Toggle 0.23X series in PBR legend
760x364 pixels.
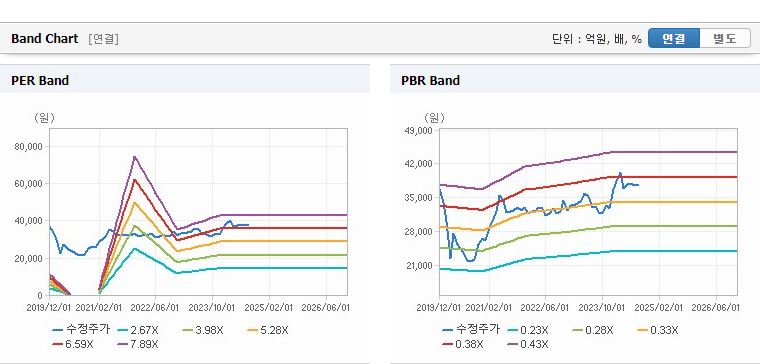[x=528, y=330]
